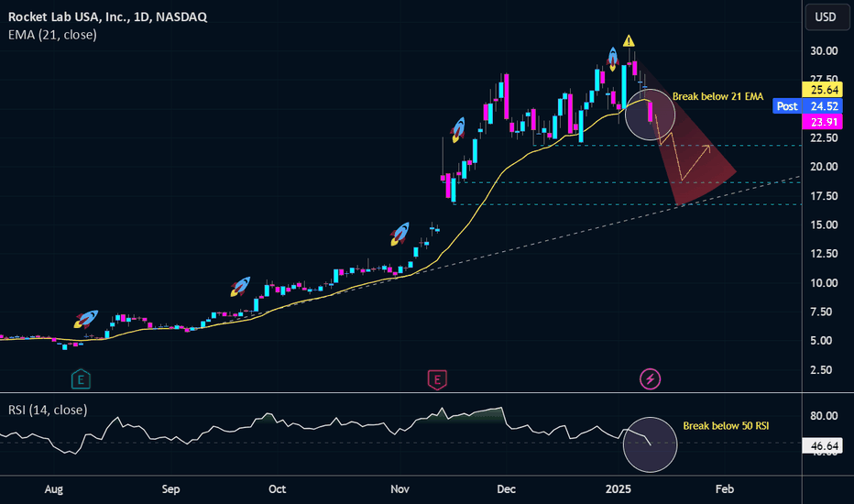This screenshot has width=854, height=504.
Task: Select the 'Break below 50 RSI' annotation text
Action: pyautogui.click(x=726, y=425)
